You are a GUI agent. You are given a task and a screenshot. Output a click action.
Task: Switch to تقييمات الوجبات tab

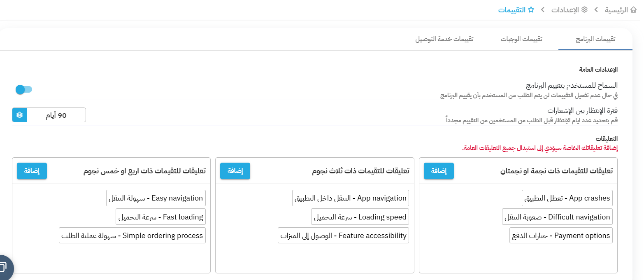click(521, 39)
